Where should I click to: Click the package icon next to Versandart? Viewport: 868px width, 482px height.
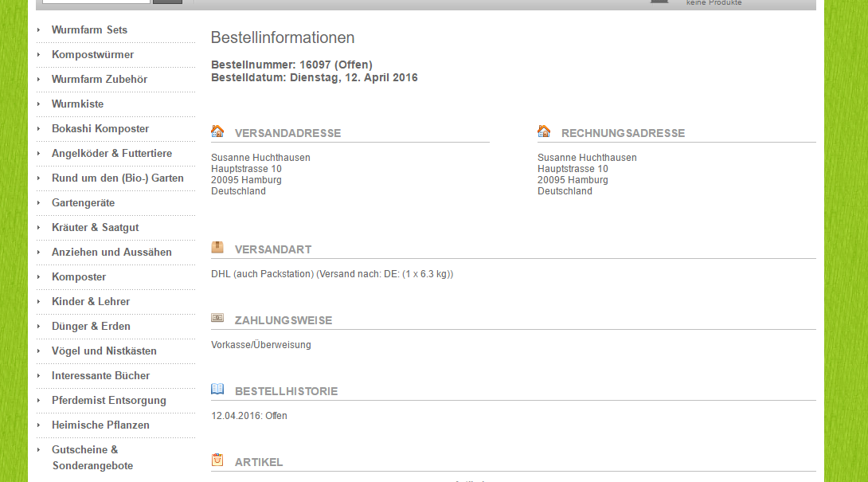pyautogui.click(x=217, y=248)
